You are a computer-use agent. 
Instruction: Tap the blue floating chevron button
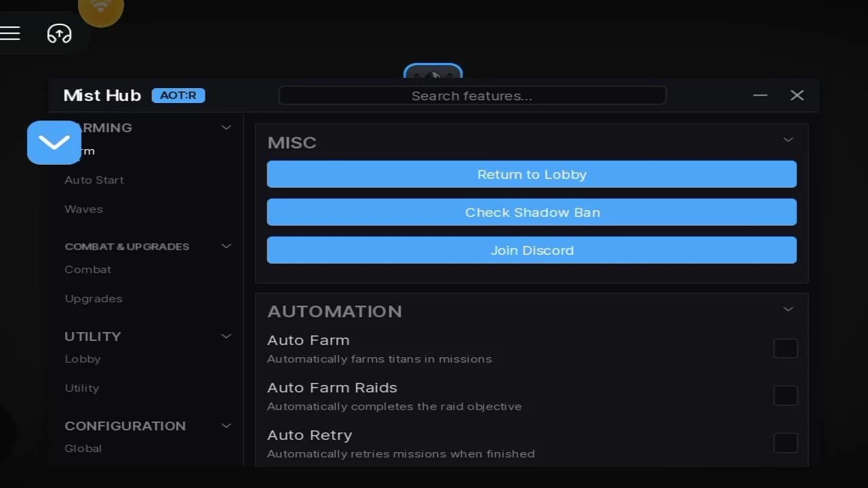click(54, 142)
